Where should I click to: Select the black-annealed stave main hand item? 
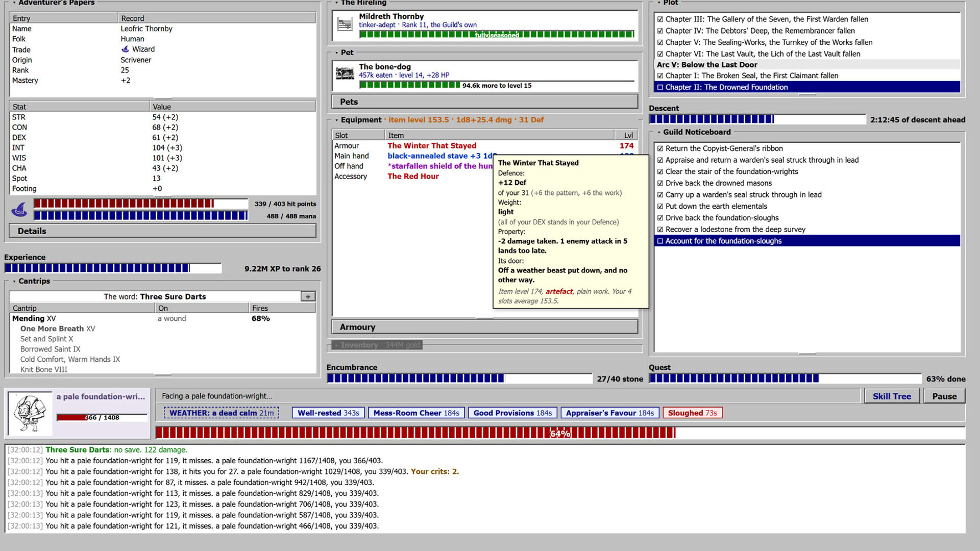click(412, 156)
